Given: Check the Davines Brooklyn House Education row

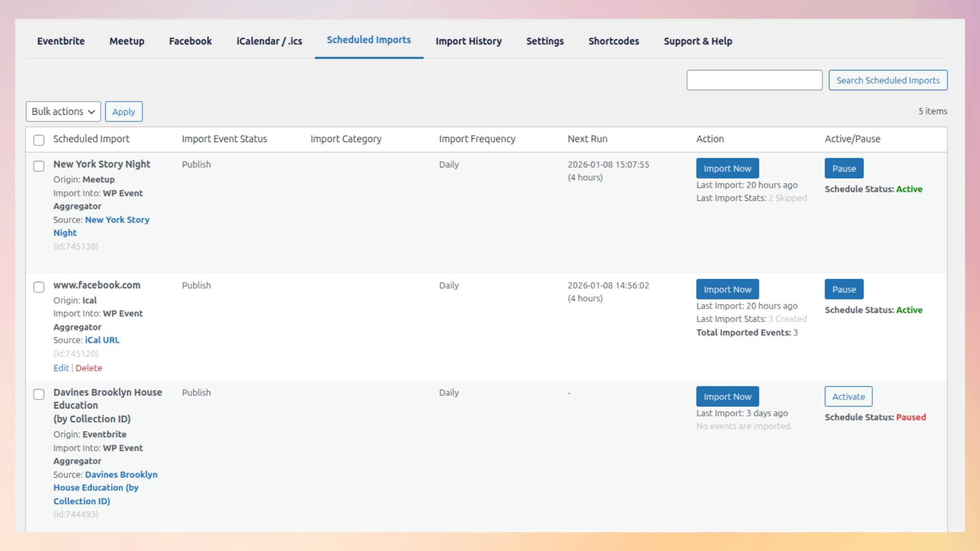Looking at the screenshot, I should click(x=38, y=394).
